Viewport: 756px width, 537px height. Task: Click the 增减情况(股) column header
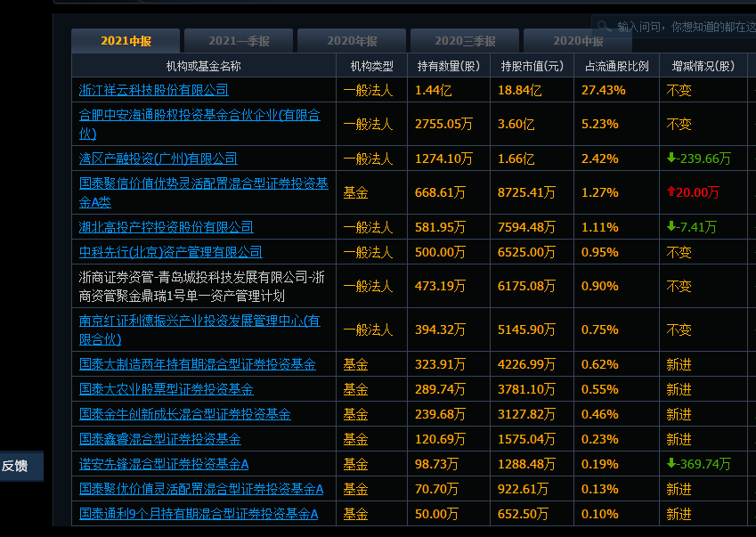coord(703,66)
